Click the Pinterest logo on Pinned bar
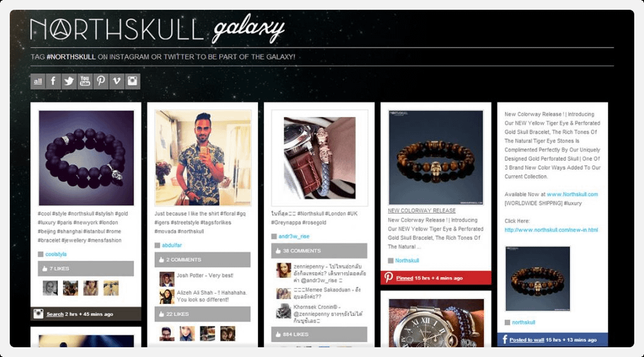 (x=388, y=278)
